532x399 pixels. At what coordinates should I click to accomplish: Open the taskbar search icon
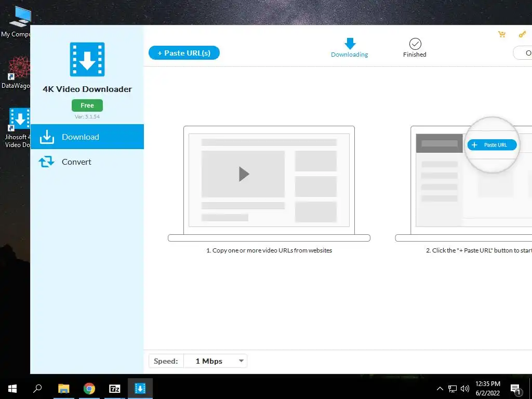[37, 389]
